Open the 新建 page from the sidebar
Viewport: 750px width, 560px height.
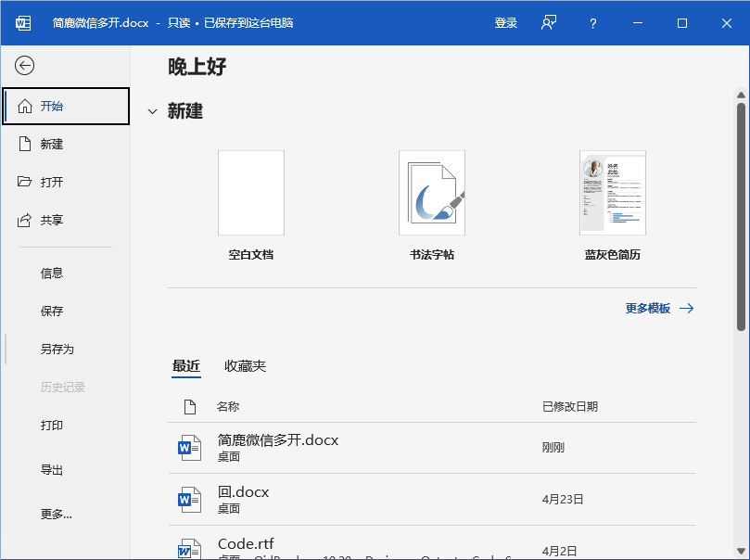click(x=66, y=144)
